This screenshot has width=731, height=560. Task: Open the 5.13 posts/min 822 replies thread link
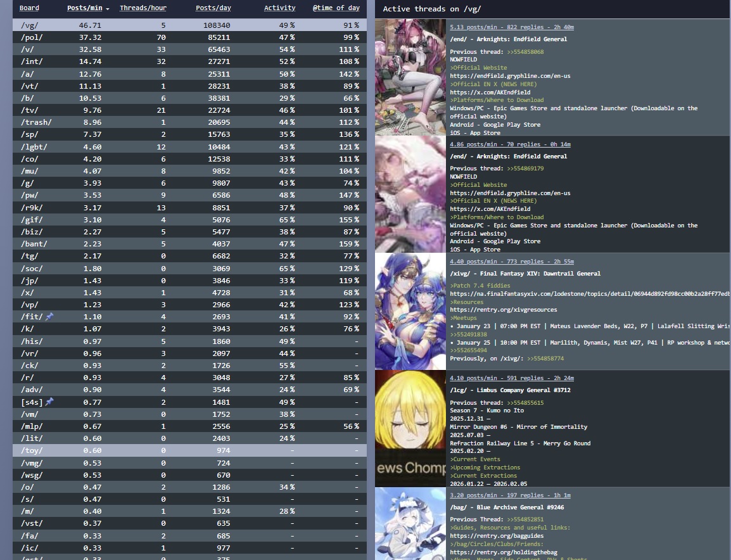coord(511,27)
